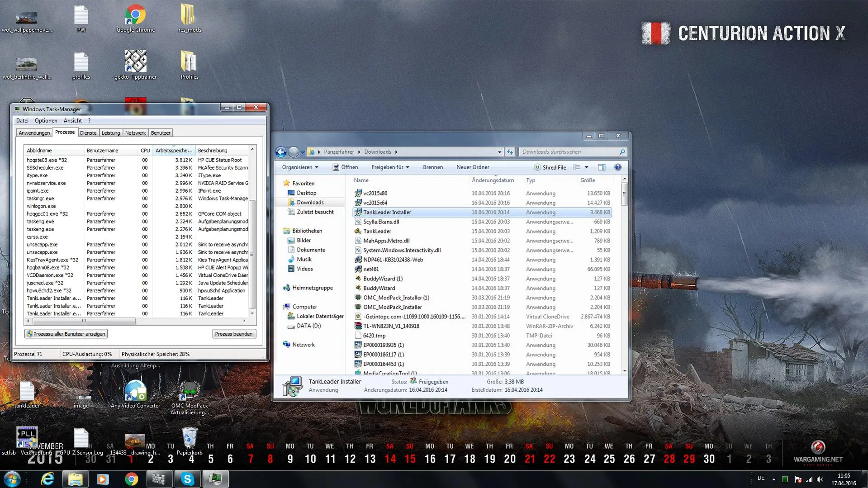This screenshot has width=868, height=488.
Task: Open the res_mods folder on desktop
Action: (189, 18)
